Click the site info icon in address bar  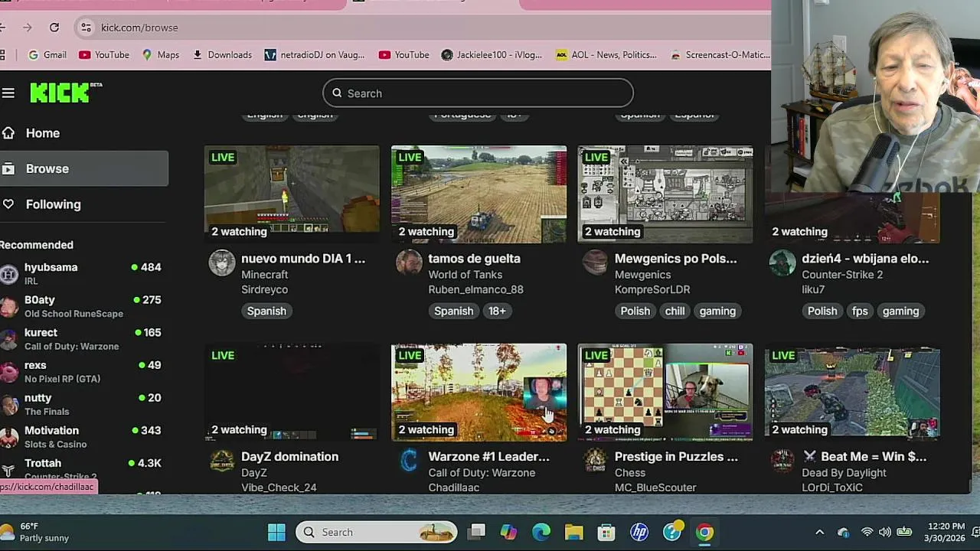(86, 28)
